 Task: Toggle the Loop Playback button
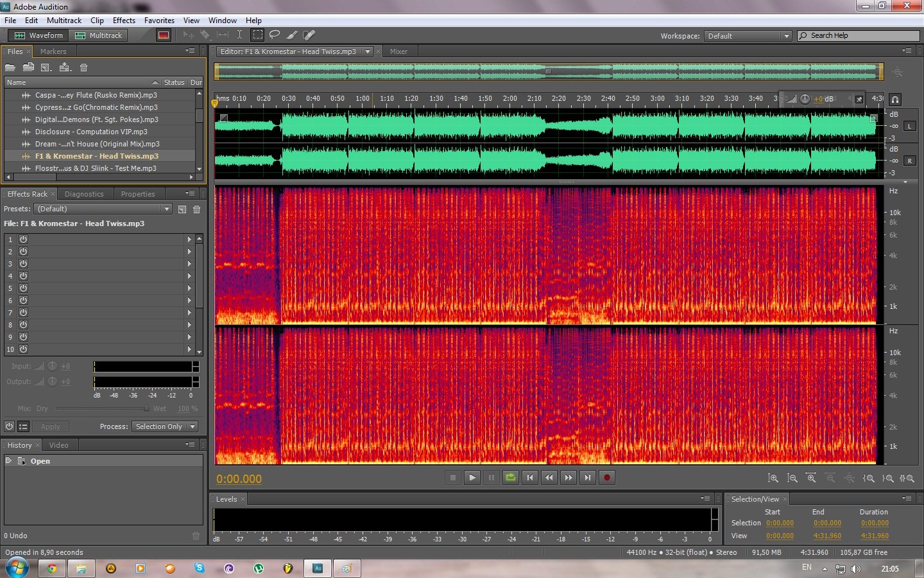click(x=511, y=478)
